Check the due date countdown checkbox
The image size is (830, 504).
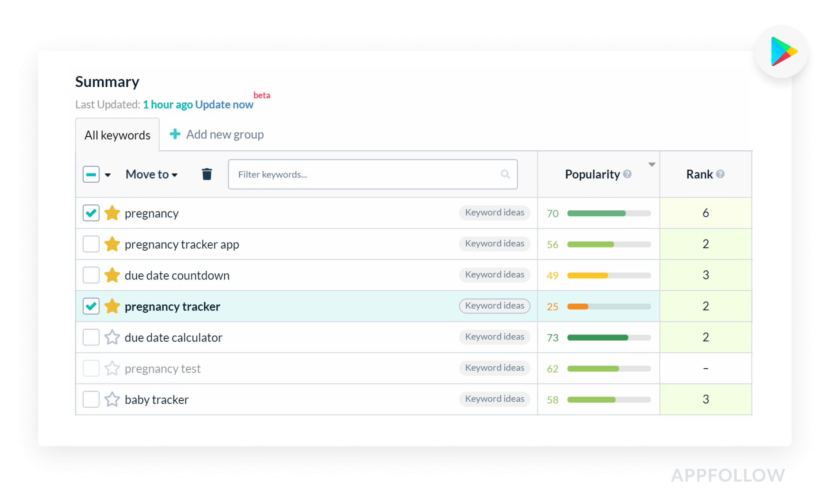coord(91,275)
